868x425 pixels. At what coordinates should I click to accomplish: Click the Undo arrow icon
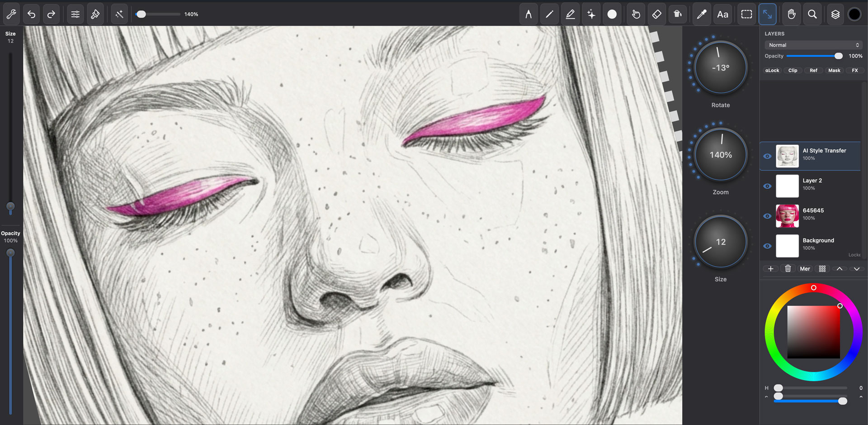pos(31,14)
